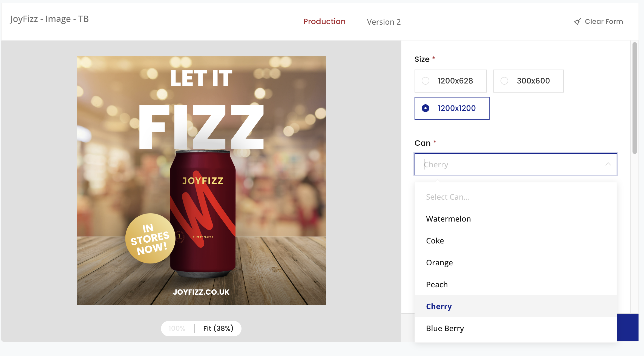
Task: Choose the 1200x1200 size radio
Action: point(426,108)
